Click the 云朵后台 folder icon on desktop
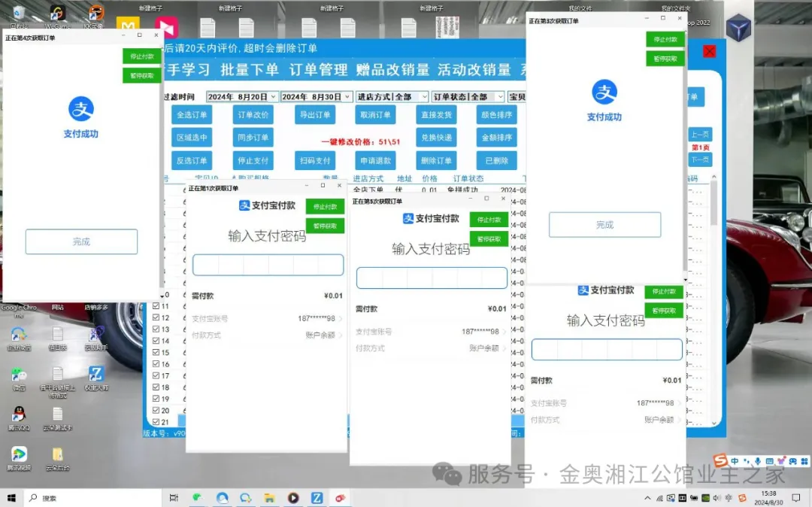The height and width of the screenshot is (507, 812). [57, 454]
